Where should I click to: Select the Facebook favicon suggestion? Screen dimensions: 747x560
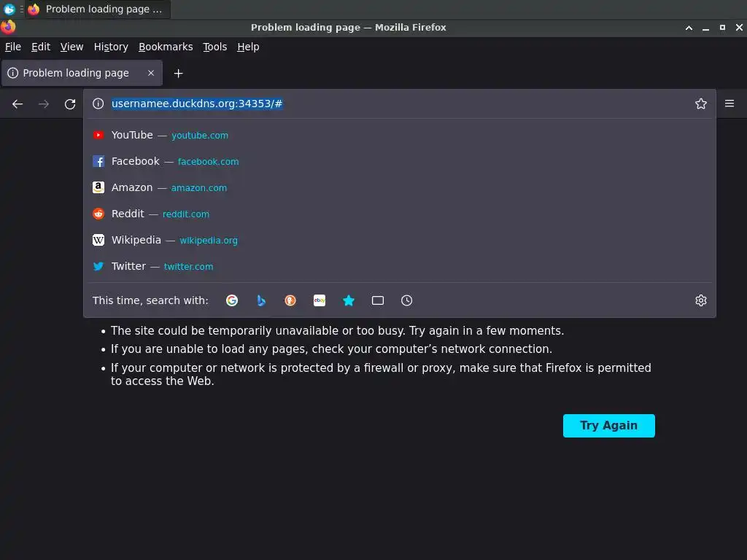[x=98, y=161]
